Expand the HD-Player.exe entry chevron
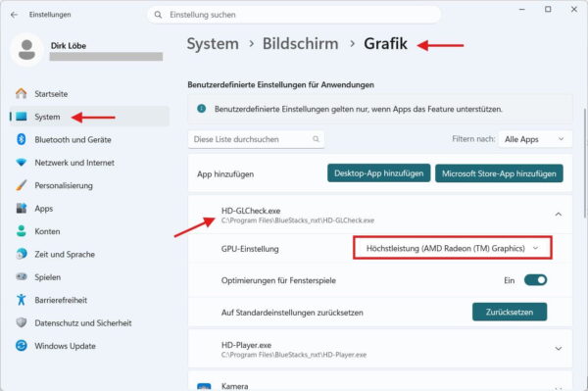Image resolution: width=588 pixels, height=391 pixels. point(558,349)
